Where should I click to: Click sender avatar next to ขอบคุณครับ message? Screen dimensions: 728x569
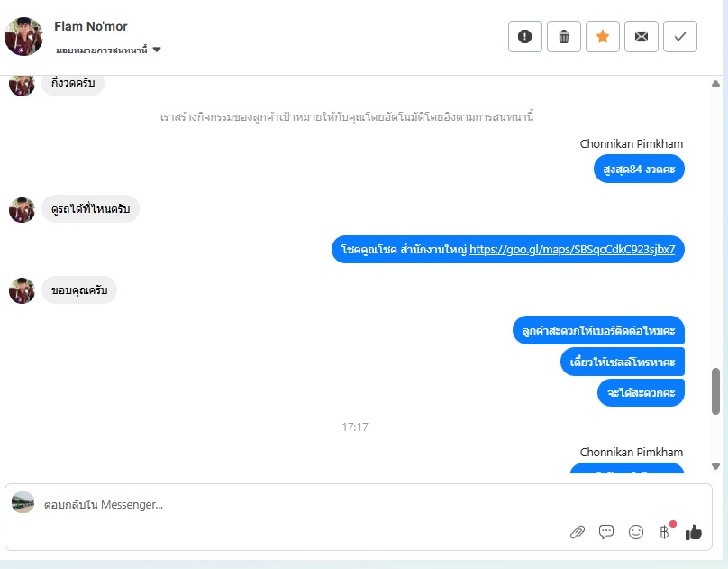[x=22, y=290]
